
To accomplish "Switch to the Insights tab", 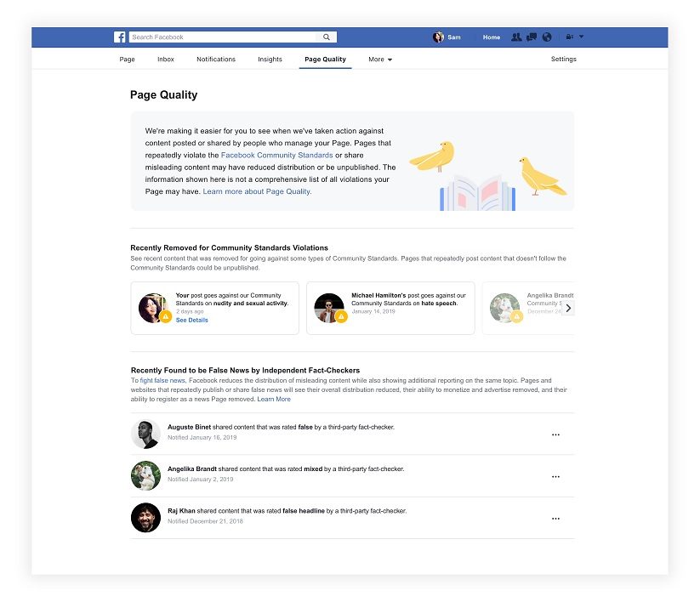I will [270, 60].
